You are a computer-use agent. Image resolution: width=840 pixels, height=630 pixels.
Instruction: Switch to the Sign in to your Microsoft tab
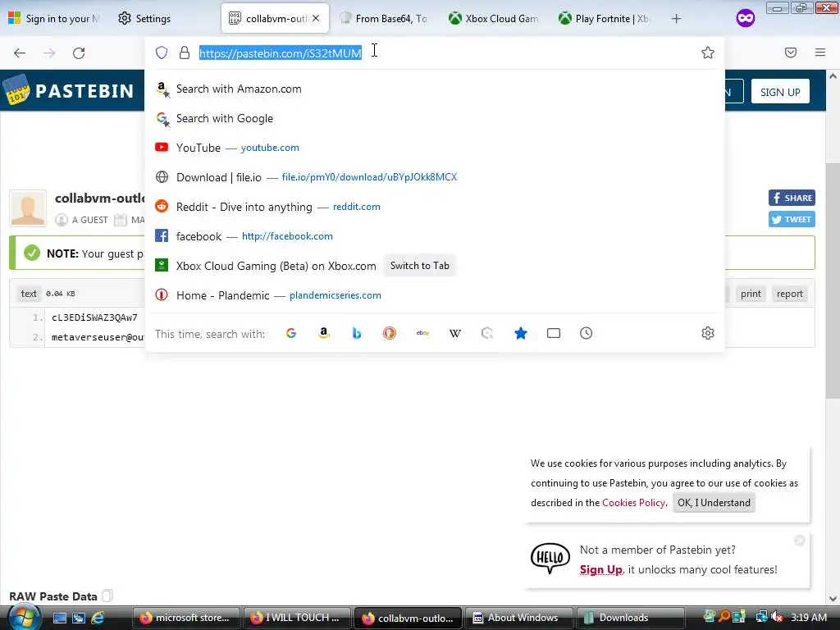(55, 19)
